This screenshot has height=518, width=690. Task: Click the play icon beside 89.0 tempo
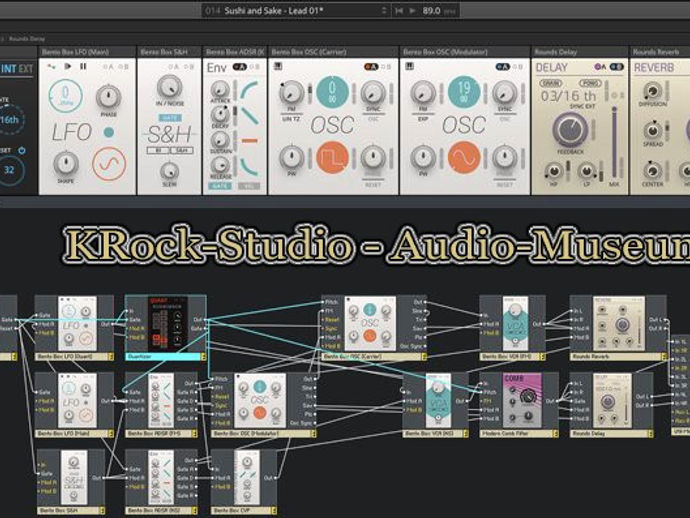[412, 11]
